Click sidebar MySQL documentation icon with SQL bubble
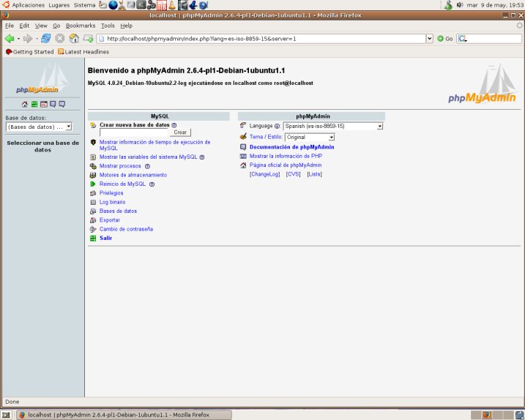Viewport: 525px width, 420px height. click(62, 104)
